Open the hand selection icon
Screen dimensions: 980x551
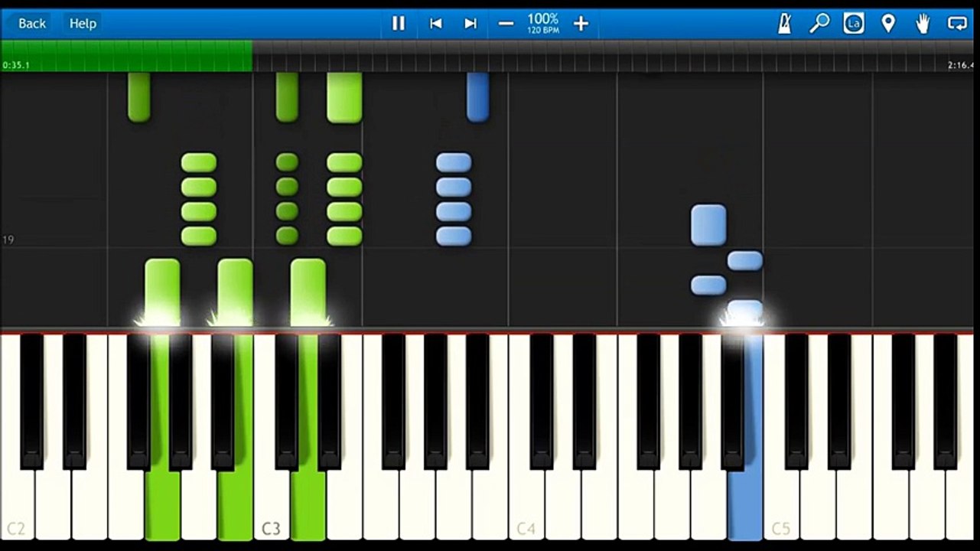[x=923, y=24]
